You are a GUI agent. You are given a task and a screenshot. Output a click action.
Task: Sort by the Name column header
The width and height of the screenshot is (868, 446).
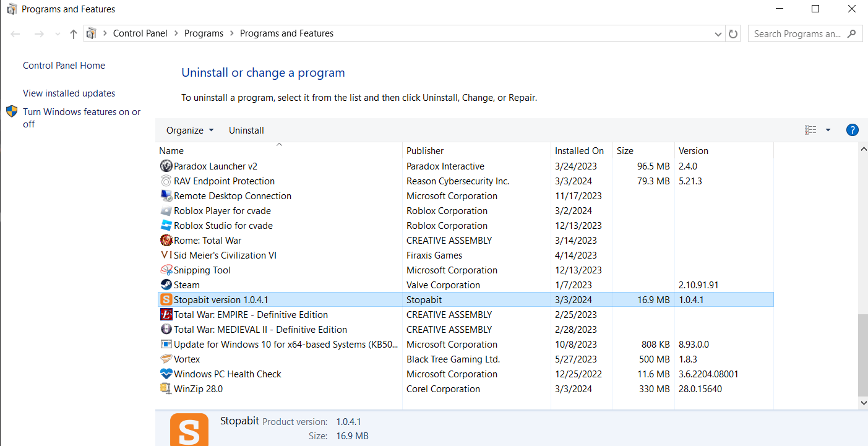tap(279, 150)
